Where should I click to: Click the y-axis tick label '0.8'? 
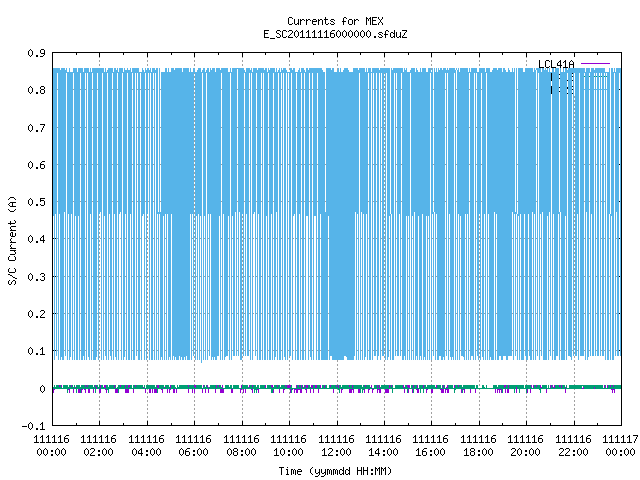tap(36, 90)
